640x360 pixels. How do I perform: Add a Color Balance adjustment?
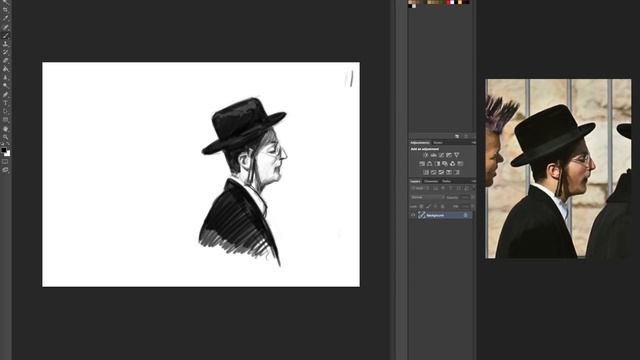[429, 164]
